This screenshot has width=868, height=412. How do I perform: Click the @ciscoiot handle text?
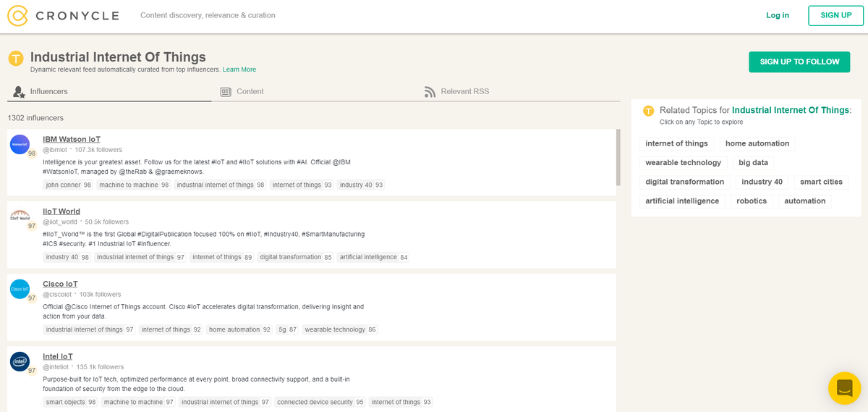point(58,295)
